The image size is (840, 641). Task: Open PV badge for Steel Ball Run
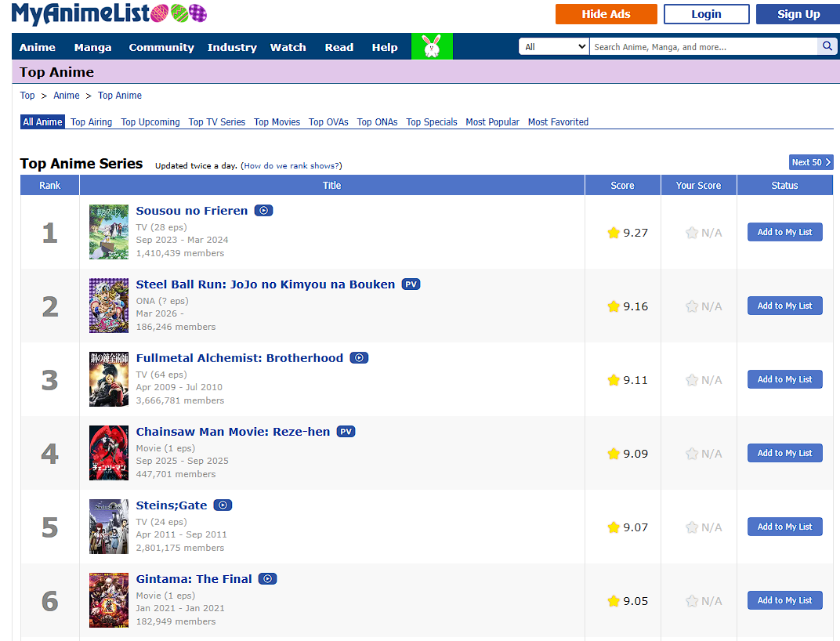[411, 284]
